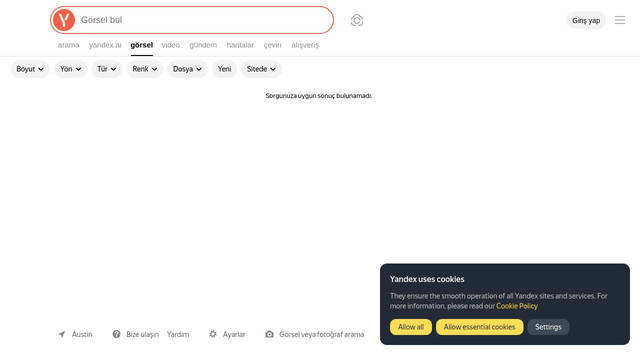Select the görsel tab
640x360 pixels.
142,45
